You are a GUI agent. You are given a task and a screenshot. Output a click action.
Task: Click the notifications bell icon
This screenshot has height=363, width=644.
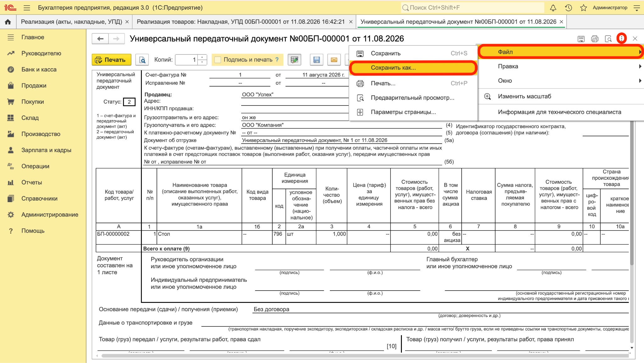[x=553, y=8]
